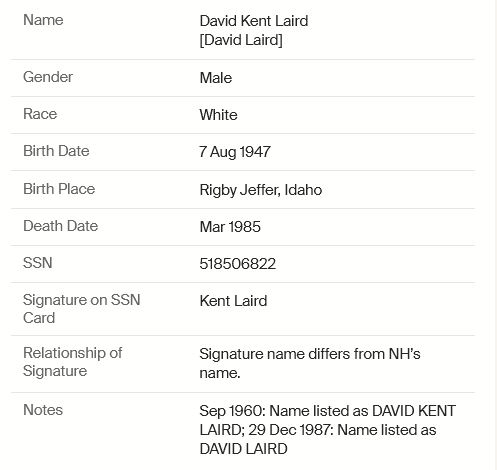Select birth place Rigby Jeffer, Idaho
Image resolution: width=497 pixels, height=470 pixels.
pos(261,190)
